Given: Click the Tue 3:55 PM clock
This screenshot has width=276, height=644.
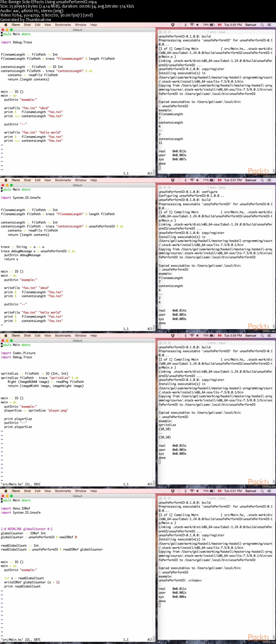Looking at the screenshot, I should click(x=233, y=25).
